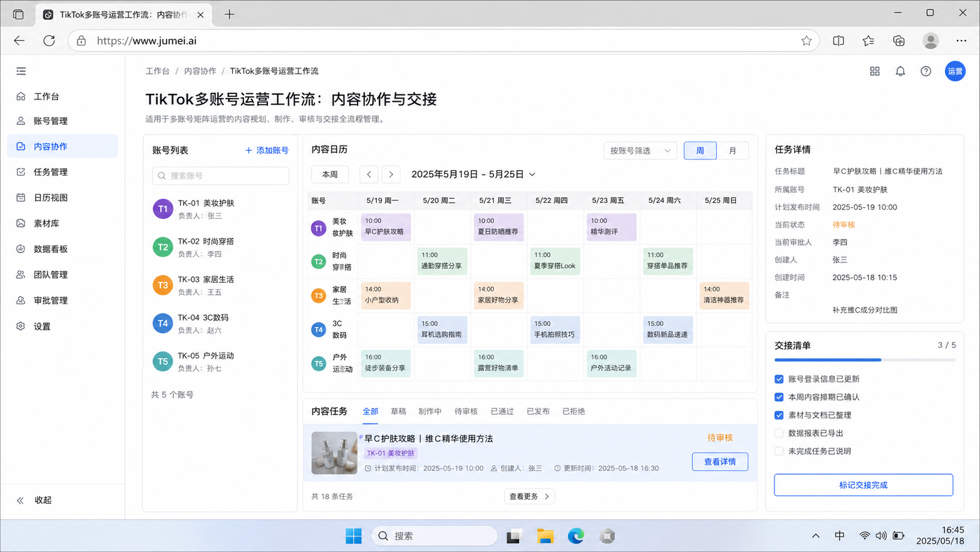Open browser settings and more menu

(x=961, y=40)
